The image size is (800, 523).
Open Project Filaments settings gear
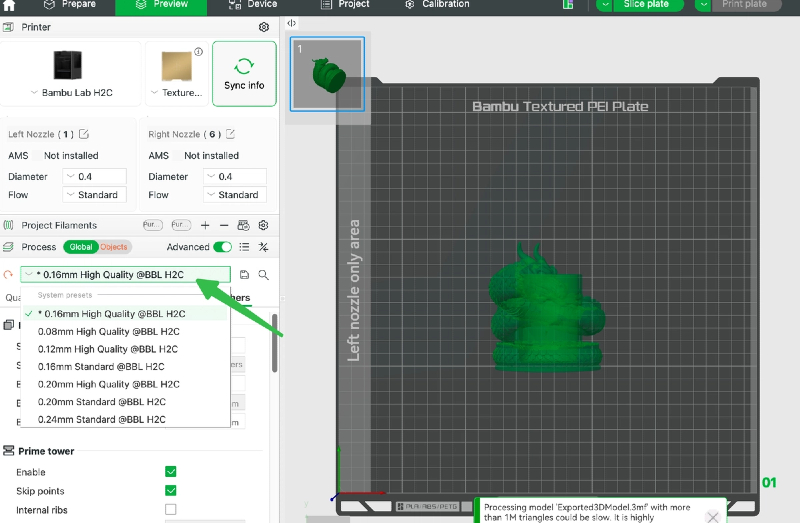(x=263, y=225)
